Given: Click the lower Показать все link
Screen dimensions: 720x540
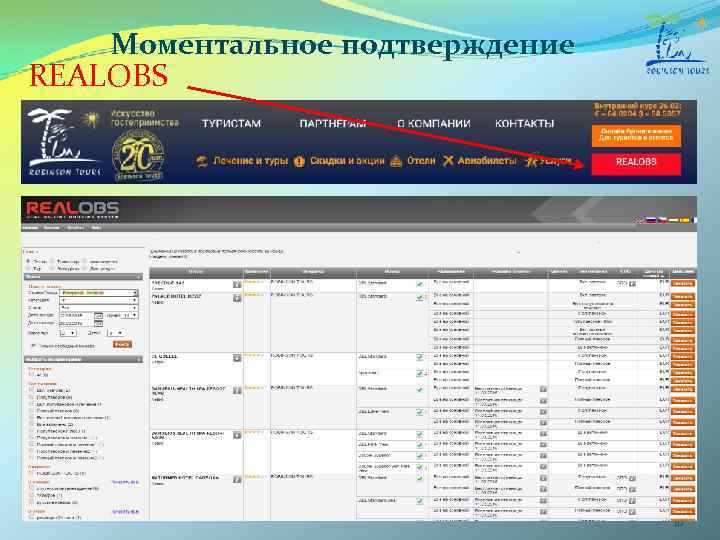Looking at the screenshot, I should coord(124,512).
